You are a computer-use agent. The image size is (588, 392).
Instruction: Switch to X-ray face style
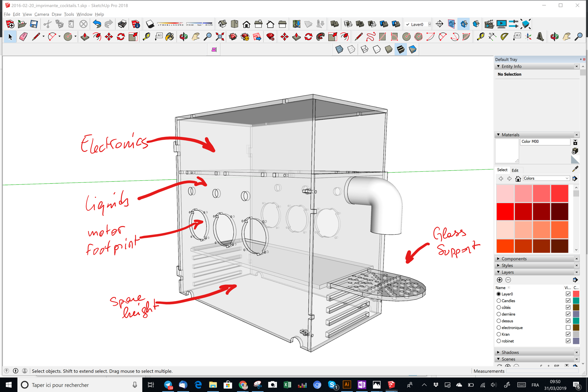[340, 49]
